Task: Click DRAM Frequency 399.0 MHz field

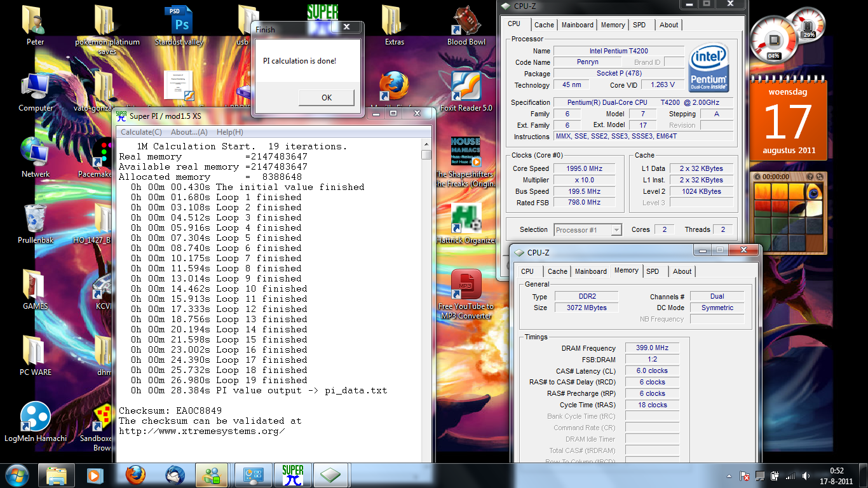Action: point(652,348)
